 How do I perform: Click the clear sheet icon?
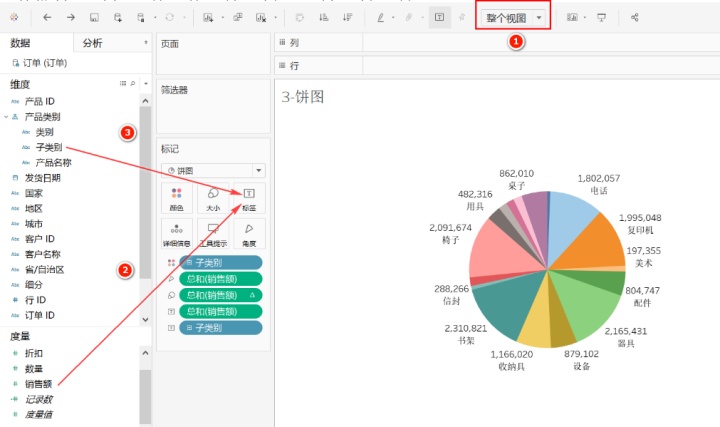(x=261, y=17)
